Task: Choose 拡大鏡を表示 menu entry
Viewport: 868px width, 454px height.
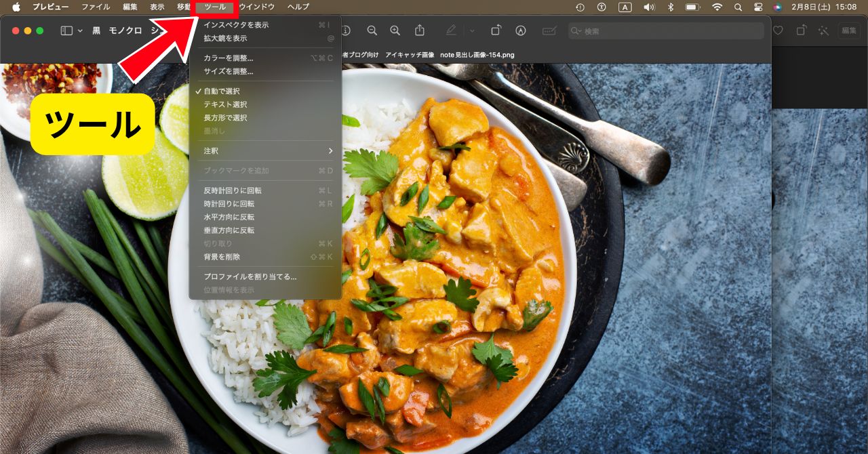Action: click(265, 39)
